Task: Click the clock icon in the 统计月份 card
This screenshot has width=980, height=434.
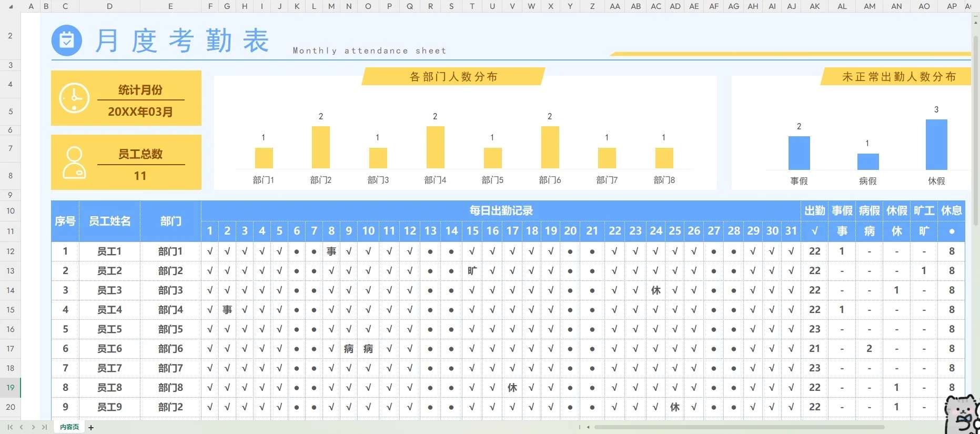Action: point(74,98)
